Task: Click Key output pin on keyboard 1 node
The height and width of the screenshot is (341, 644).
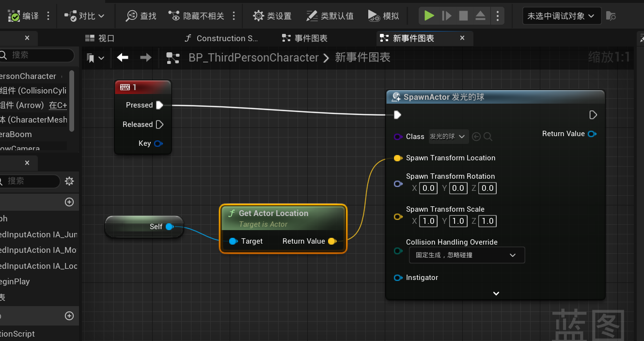Action: point(158,143)
